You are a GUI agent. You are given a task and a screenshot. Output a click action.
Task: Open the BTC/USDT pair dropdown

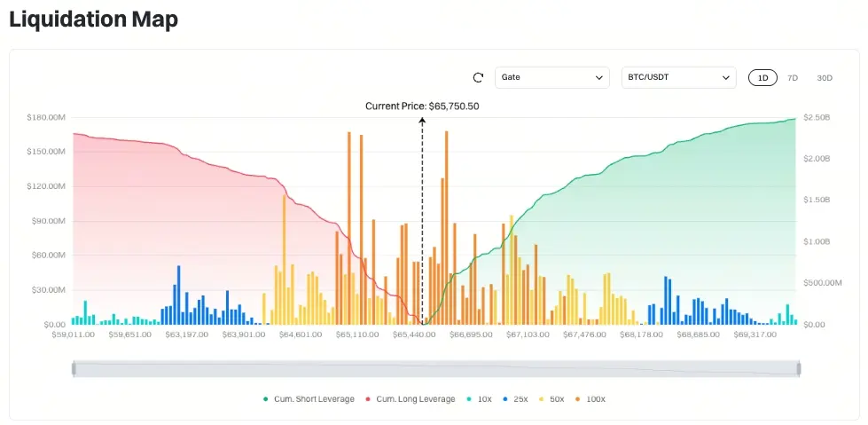[678, 77]
